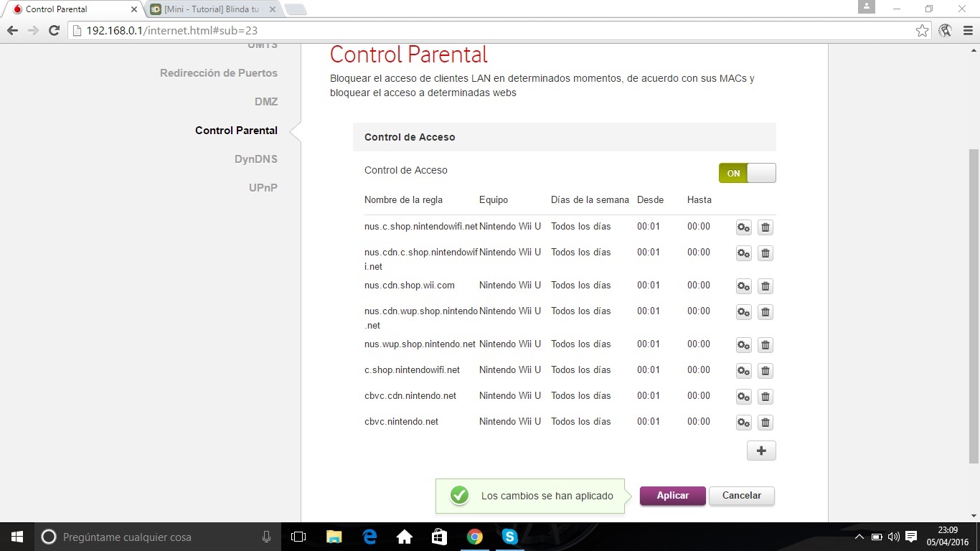
Task: Open Windows Store from the taskbar
Action: point(440,537)
